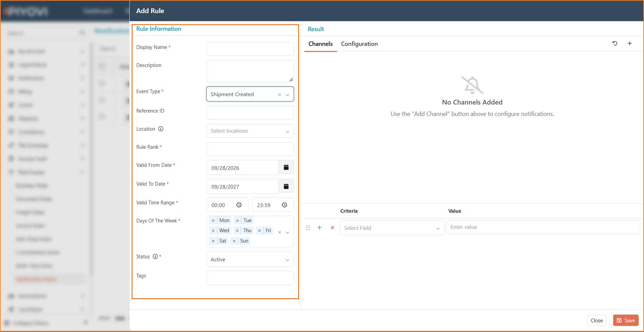The width and height of the screenshot is (644, 332).
Task: Click the Save button
Action: coord(626,320)
